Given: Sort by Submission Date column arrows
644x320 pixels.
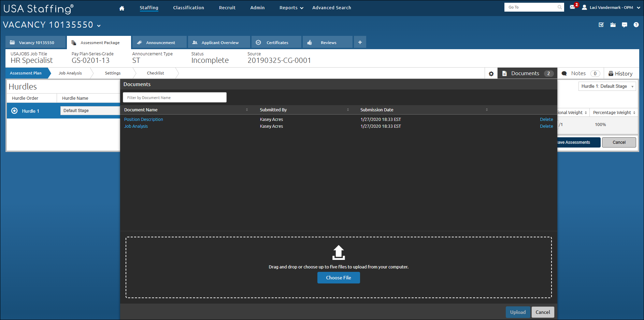Looking at the screenshot, I should (x=487, y=110).
